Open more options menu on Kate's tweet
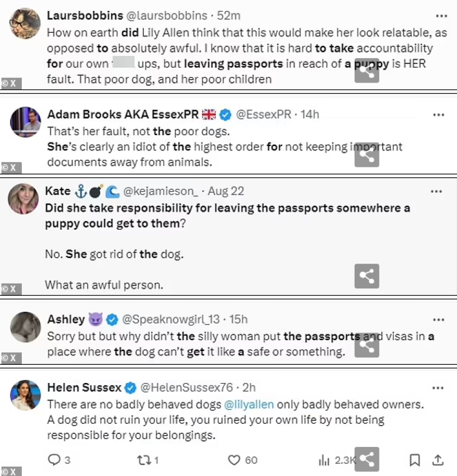 tap(437, 191)
